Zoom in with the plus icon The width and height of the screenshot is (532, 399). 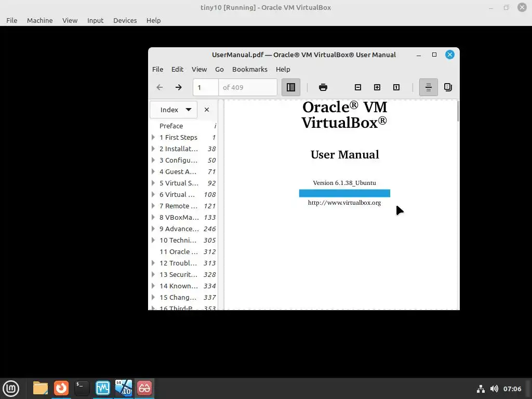tap(377, 87)
